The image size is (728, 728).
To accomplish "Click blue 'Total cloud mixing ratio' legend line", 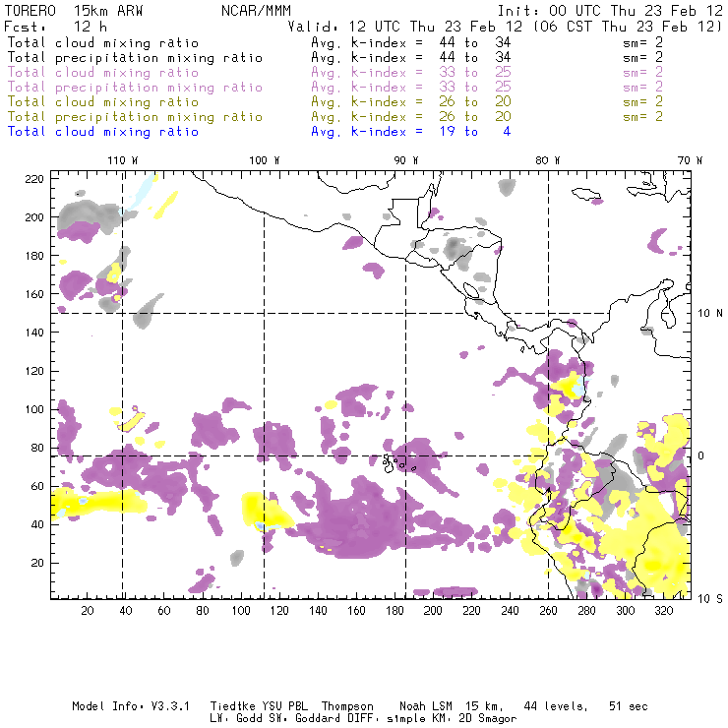I will click(x=103, y=132).
